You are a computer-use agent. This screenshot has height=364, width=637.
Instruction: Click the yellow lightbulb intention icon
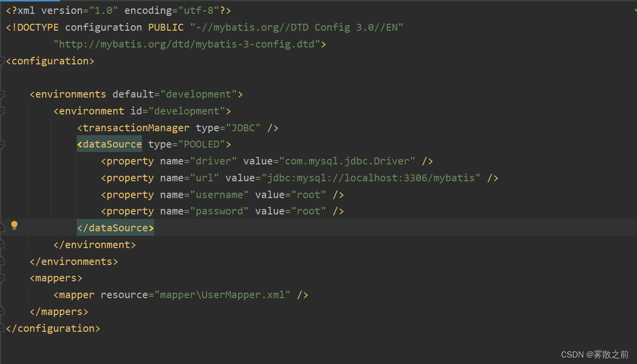pos(14,225)
